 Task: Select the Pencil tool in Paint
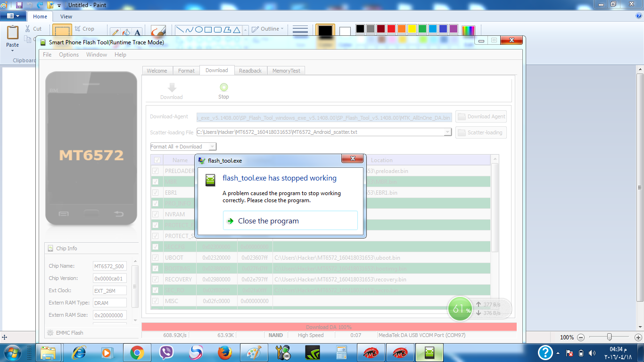click(x=115, y=33)
